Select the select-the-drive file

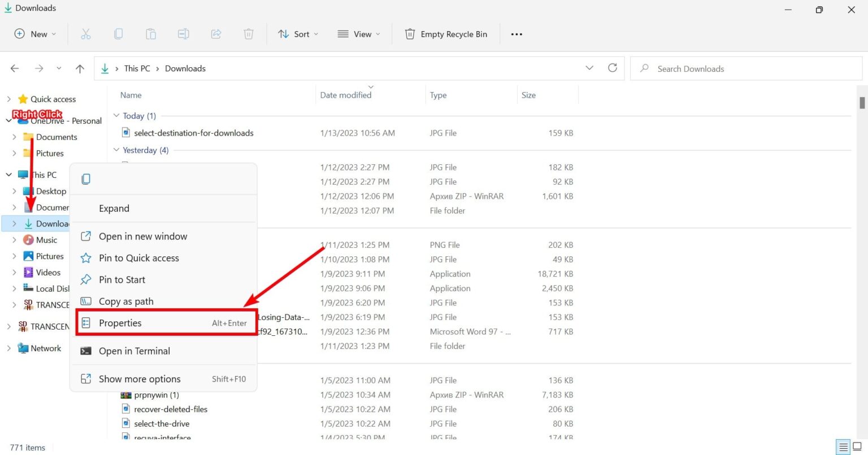[162, 423]
